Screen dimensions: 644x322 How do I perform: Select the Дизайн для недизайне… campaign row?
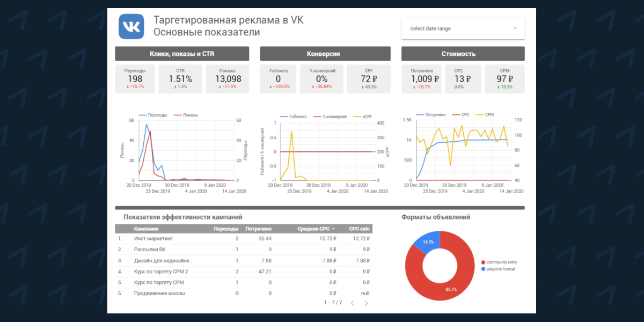pyautogui.click(x=244, y=261)
